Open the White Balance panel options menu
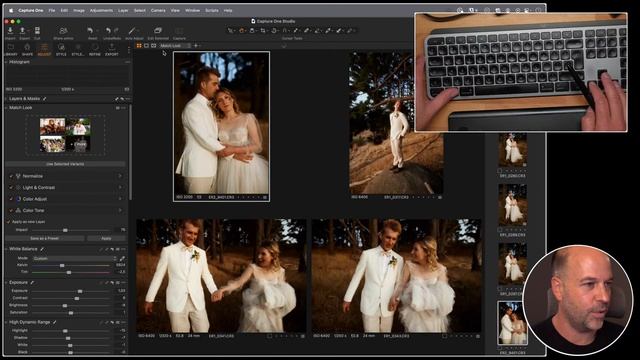 tap(124, 249)
